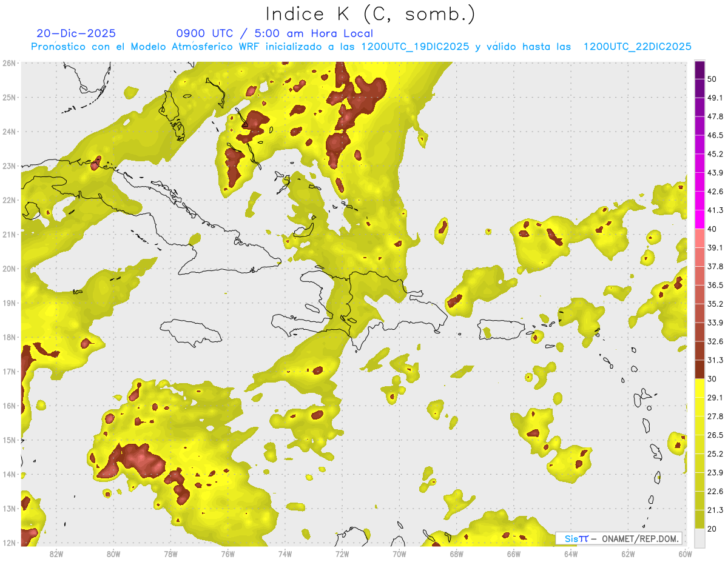
Task: Click the legend value "22.6"
Action: pos(715,492)
